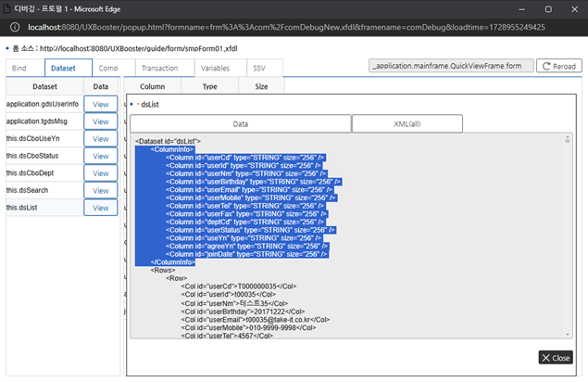Click the browser address bar URL
Viewport: 588px width, 382px height.
tap(286, 27)
